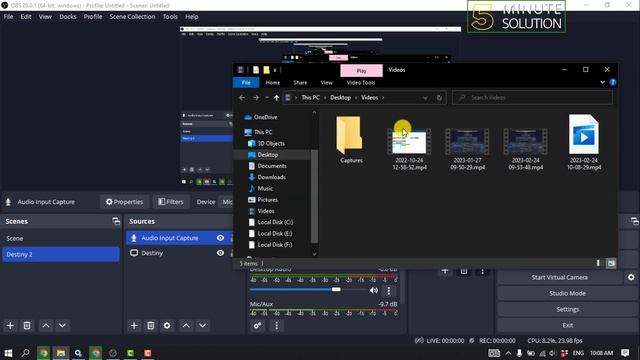This screenshot has width=640, height=360.
Task: Refresh the Videos folder view
Action: (x=439, y=98)
